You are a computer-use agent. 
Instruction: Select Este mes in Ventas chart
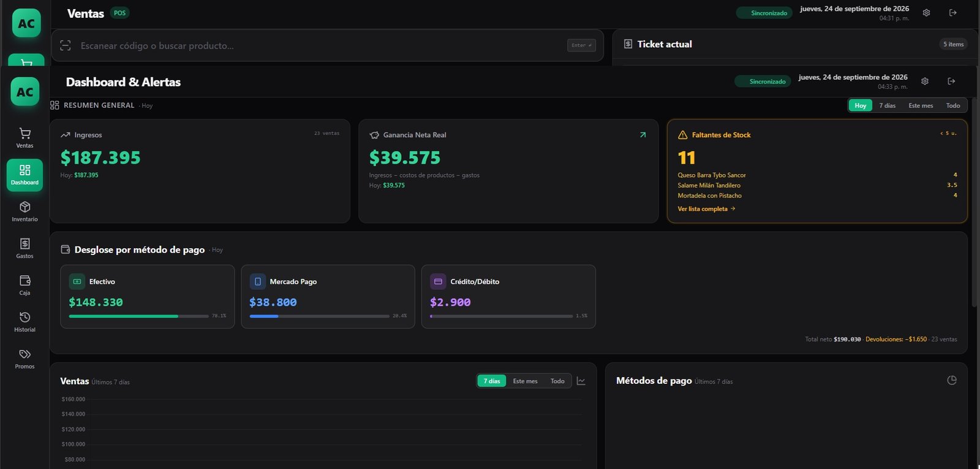point(525,381)
